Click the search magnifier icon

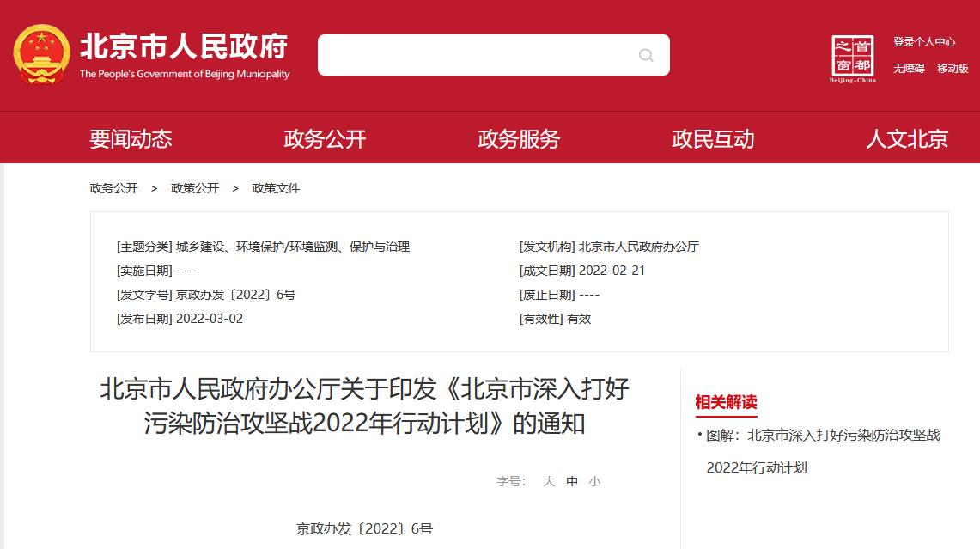coord(646,56)
